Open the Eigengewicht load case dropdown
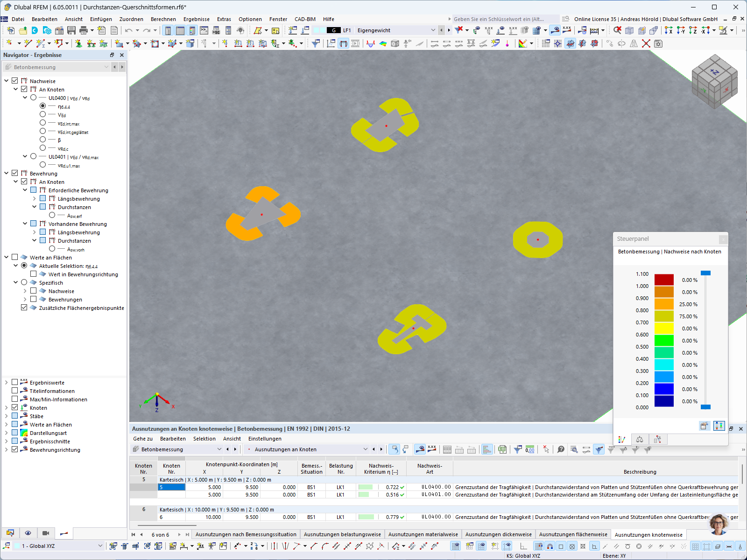747x560 pixels. coord(432,30)
